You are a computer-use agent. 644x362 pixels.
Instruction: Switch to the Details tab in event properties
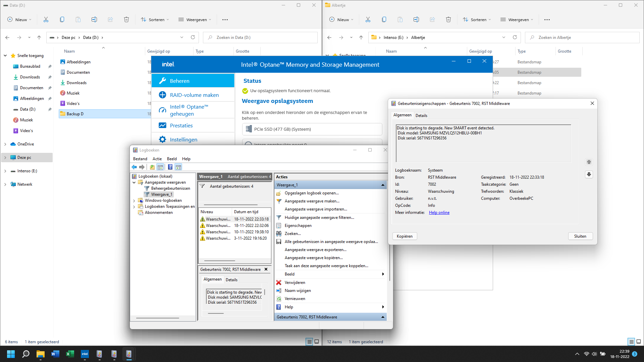[x=421, y=115]
